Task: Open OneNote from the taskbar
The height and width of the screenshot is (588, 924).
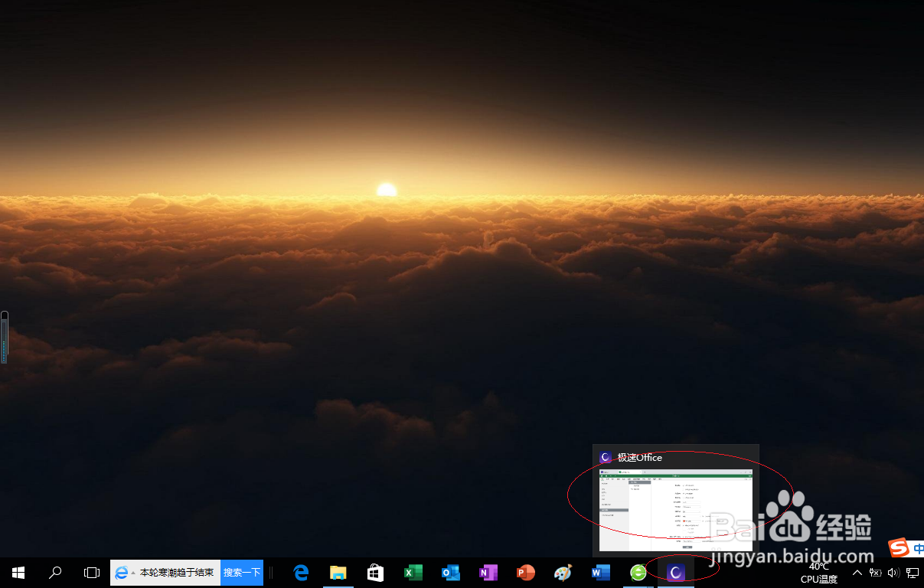Action: pyautogui.click(x=488, y=573)
